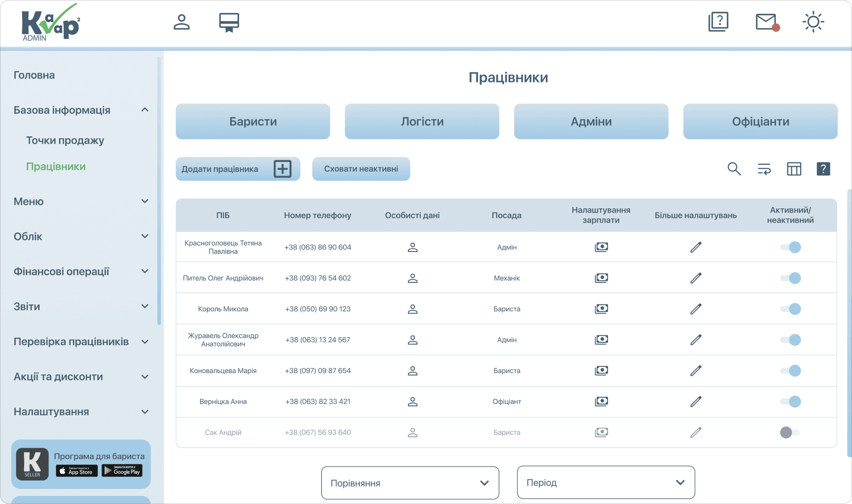Click the sort/wrap rows icon above table
The height and width of the screenshot is (504, 852).
(764, 169)
